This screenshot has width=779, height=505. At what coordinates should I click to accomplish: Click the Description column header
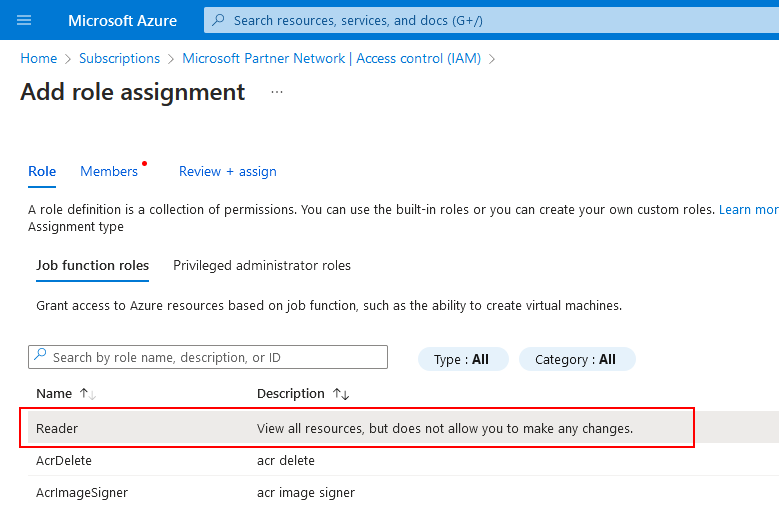[x=291, y=394]
